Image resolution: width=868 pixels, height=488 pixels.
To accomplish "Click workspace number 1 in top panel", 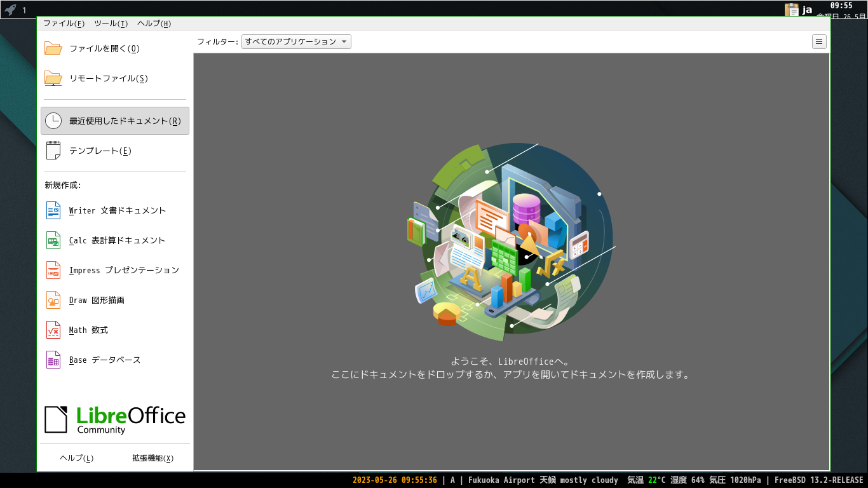I will point(24,10).
